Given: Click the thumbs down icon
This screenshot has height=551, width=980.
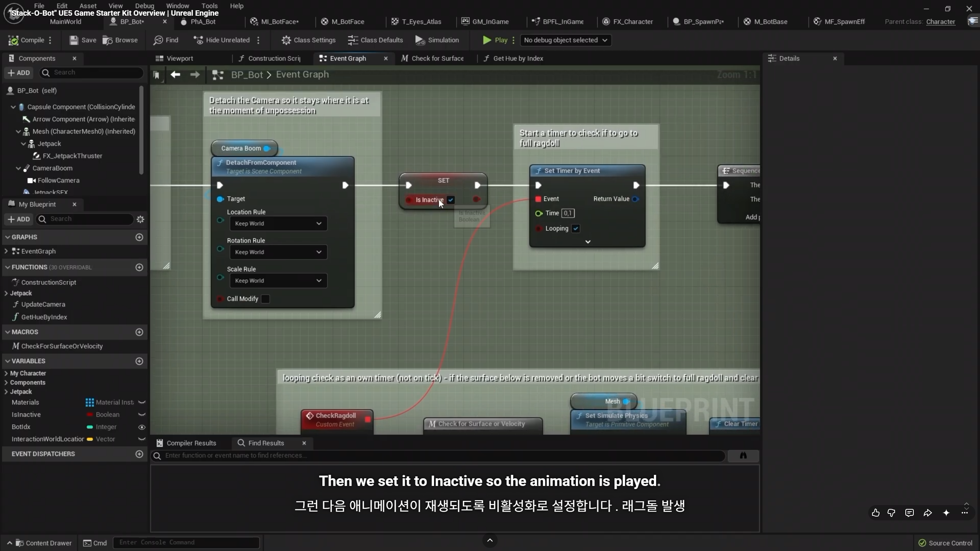Looking at the screenshot, I should pyautogui.click(x=891, y=513).
